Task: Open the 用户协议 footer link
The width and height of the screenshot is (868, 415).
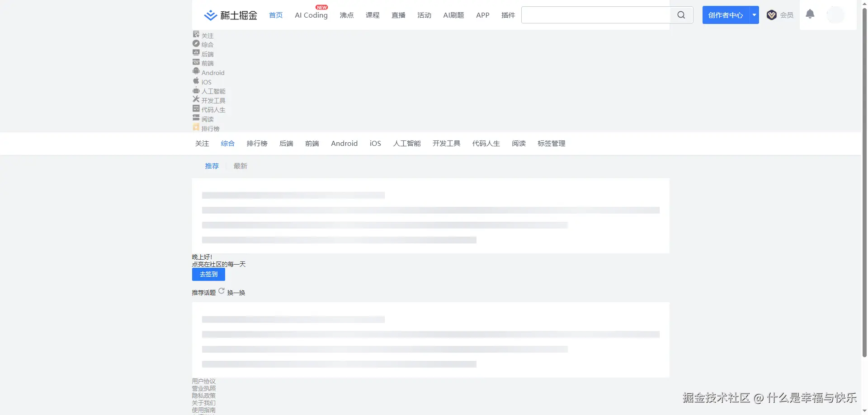Action: pyautogui.click(x=203, y=381)
